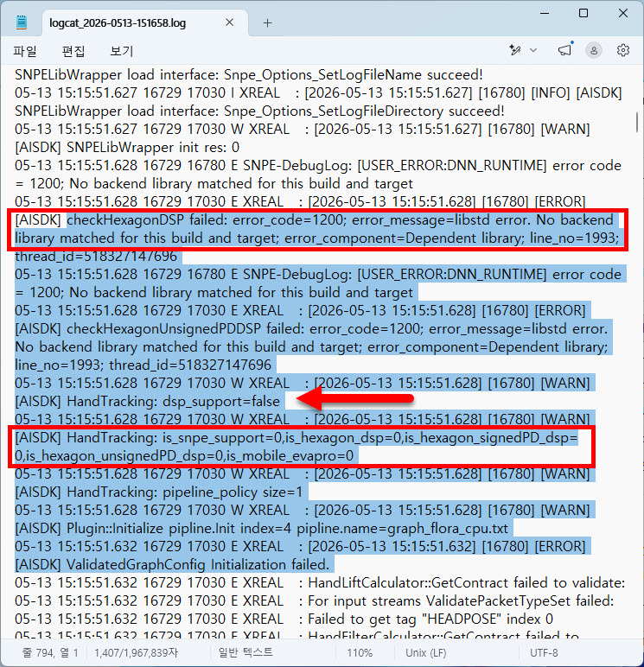The image size is (644, 667).
Task: Click the line and column indicator 줄 794, 열 1
Action: tap(50, 652)
